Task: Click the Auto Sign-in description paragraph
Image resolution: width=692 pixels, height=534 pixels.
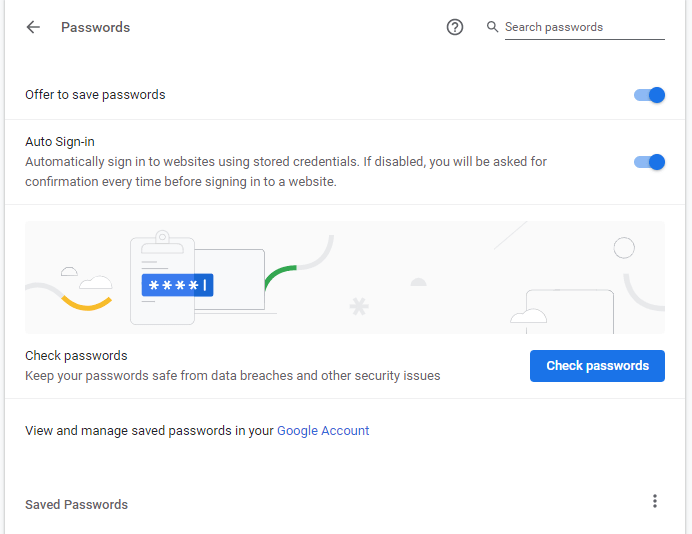Action: click(286, 172)
